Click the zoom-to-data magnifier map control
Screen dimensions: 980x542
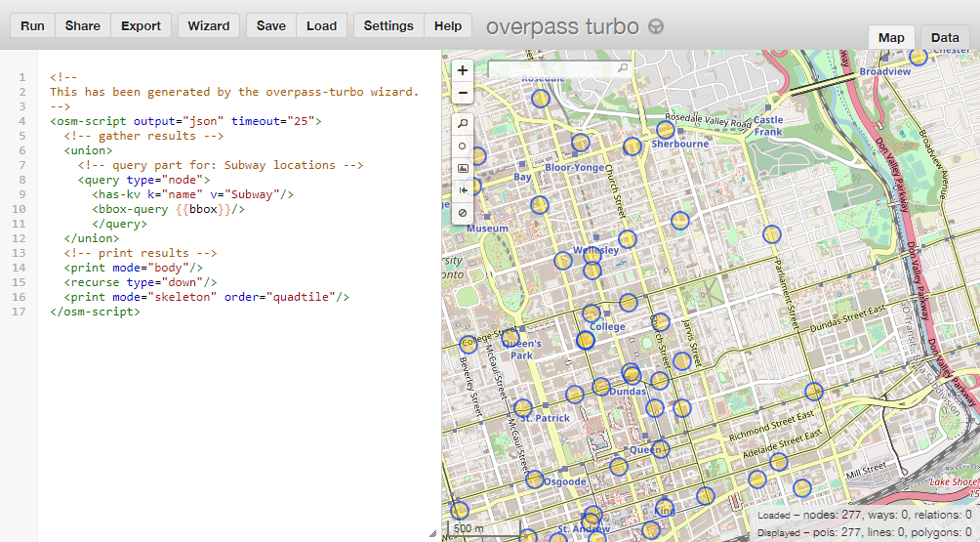point(463,124)
